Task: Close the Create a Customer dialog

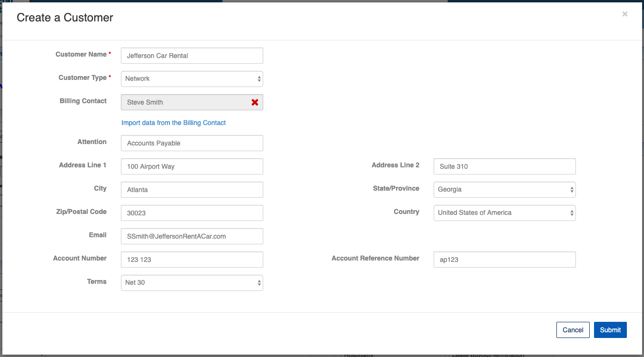Action: pyautogui.click(x=624, y=14)
